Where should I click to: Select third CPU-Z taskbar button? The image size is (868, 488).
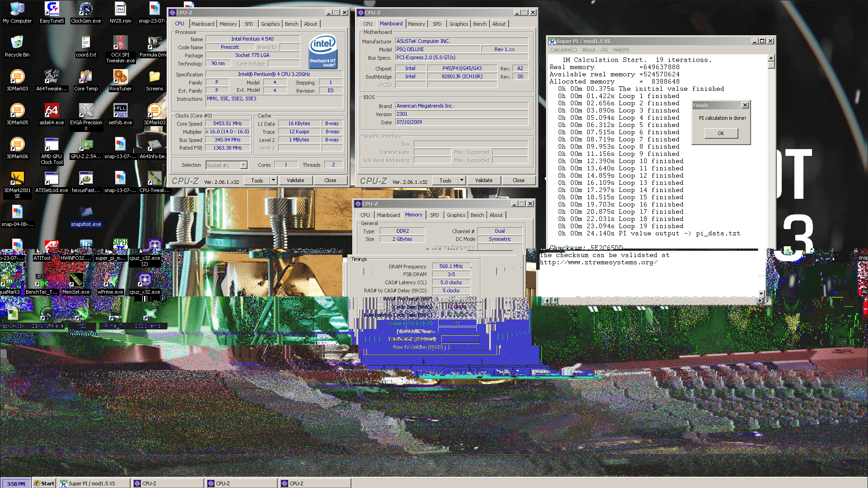[x=314, y=483]
